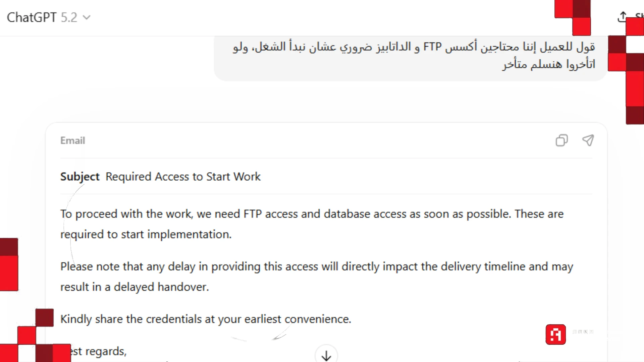Select the red pixel logo watermark

tap(555, 334)
